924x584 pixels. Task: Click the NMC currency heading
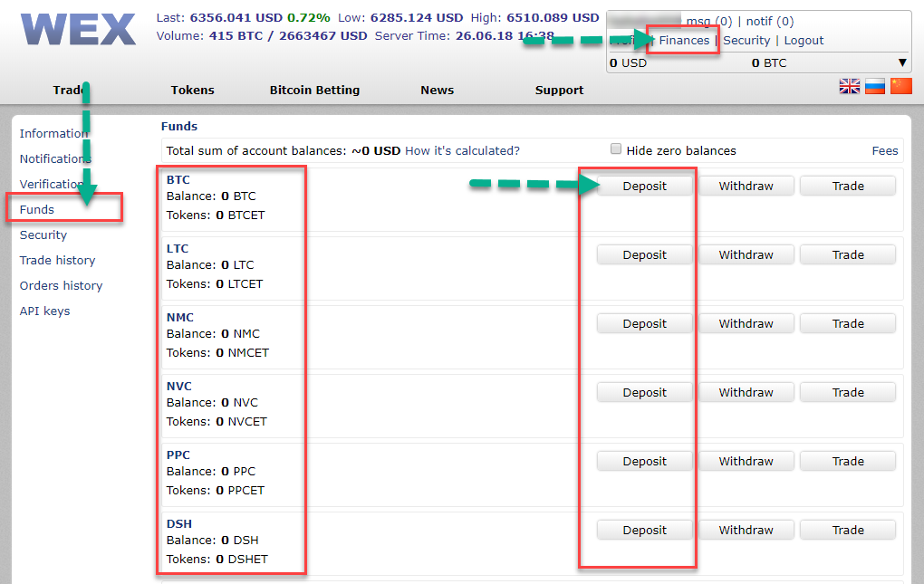[x=179, y=317]
